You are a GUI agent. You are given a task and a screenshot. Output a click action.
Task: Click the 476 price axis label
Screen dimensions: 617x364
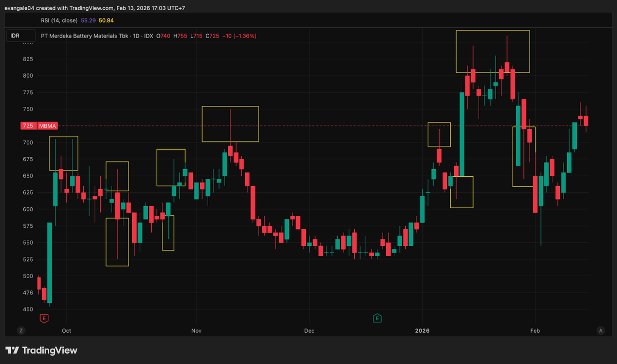[28, 293]
